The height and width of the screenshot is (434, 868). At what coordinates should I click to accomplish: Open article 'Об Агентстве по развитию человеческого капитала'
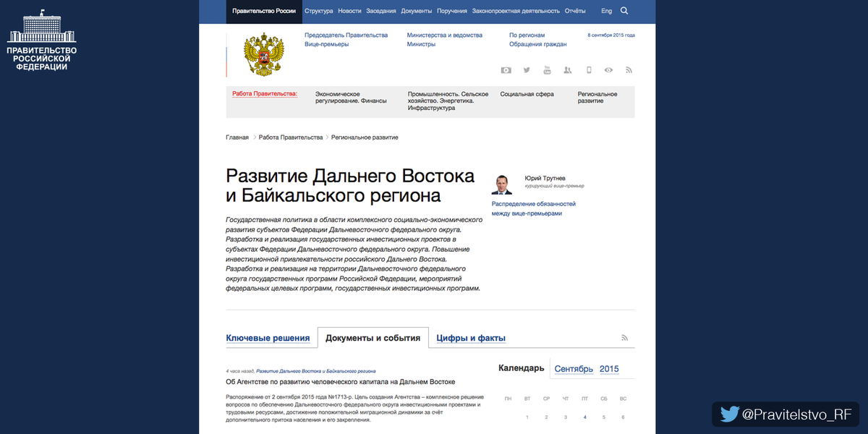click(341, 381)
